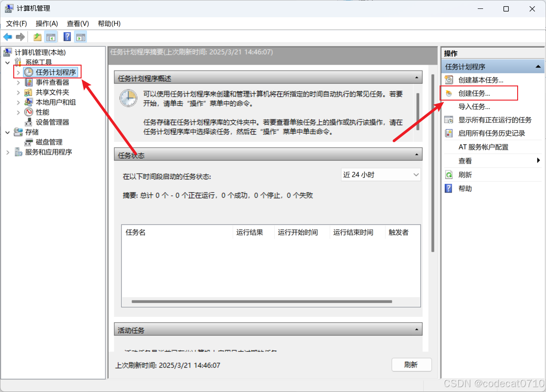Click the 服务和应用程序 server icon
The width and height of the screenshot is (546, 392).
[x=18, y=152]
